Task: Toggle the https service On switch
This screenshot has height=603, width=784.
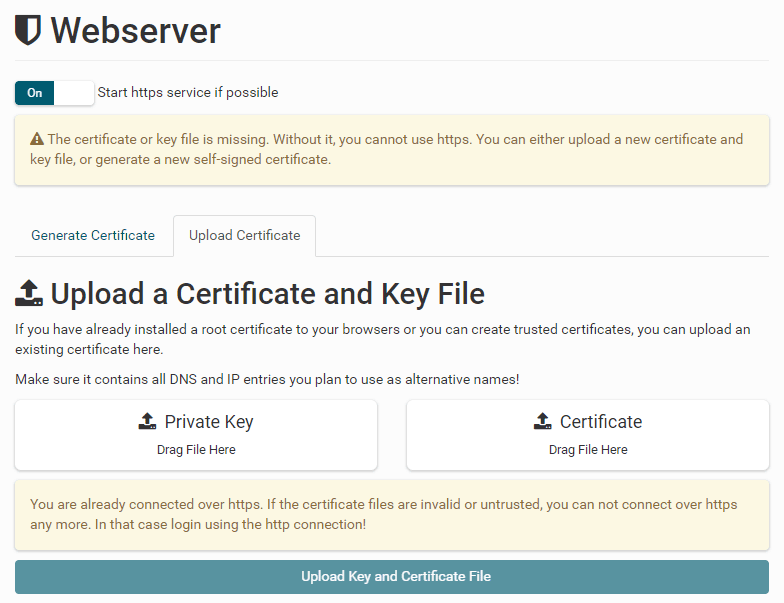Action: click(x=36, y=93)
